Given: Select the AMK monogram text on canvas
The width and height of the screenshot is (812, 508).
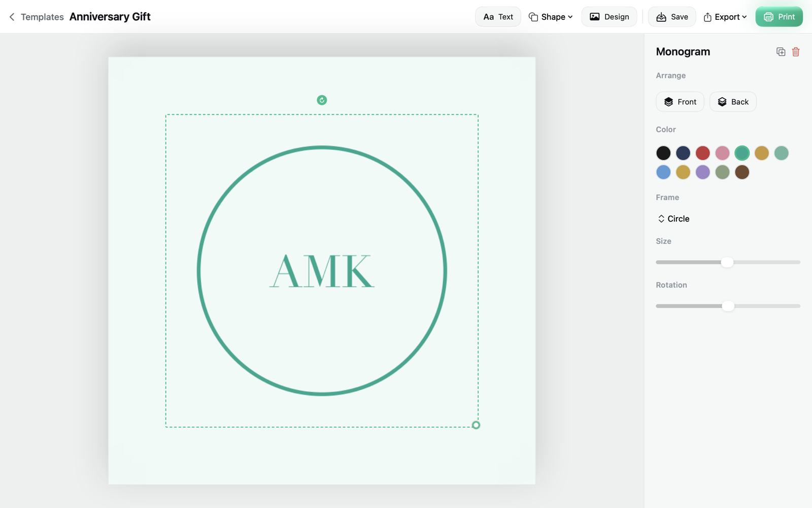Looking at the screenshot, I should 322,271.
